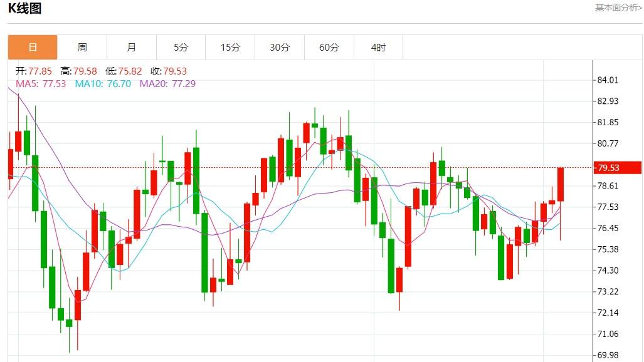
Task: Switch to the 5分 interval tab
Action: pos(181,48)
